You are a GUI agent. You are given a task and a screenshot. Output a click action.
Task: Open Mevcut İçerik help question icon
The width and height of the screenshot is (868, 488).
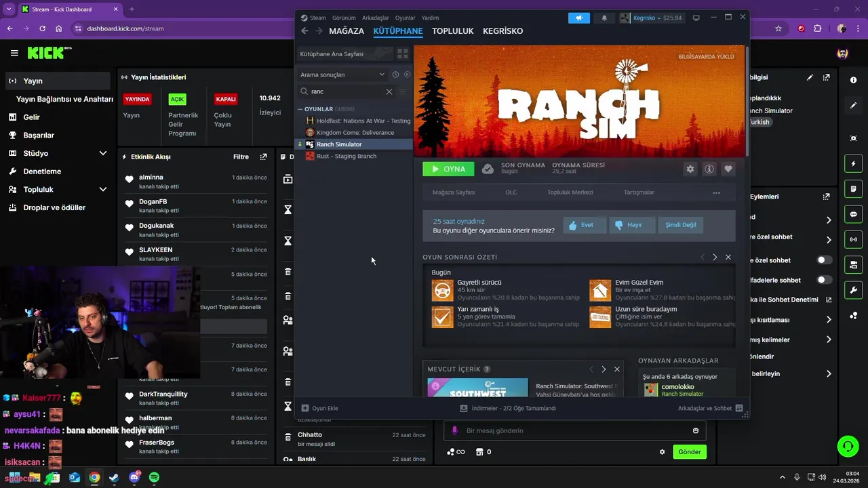click(x=487, y=369)
